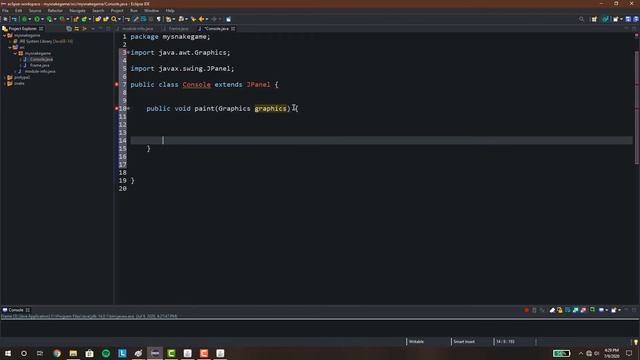Open the Edit menu

pyautogui.click(x=18, y=11)
